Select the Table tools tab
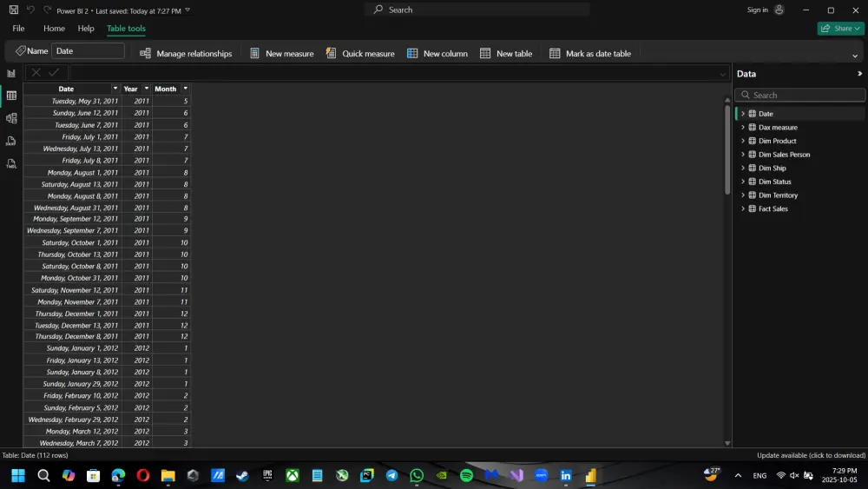 (x=126, y=29)
